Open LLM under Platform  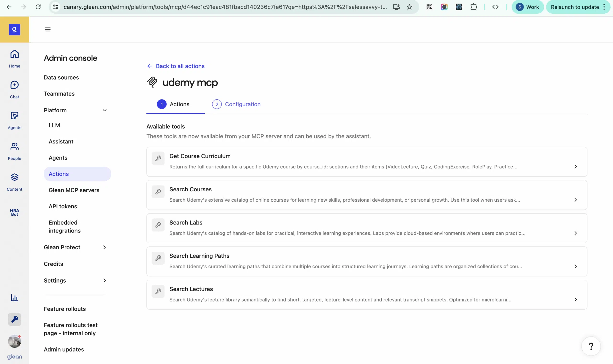pos(54,125)
